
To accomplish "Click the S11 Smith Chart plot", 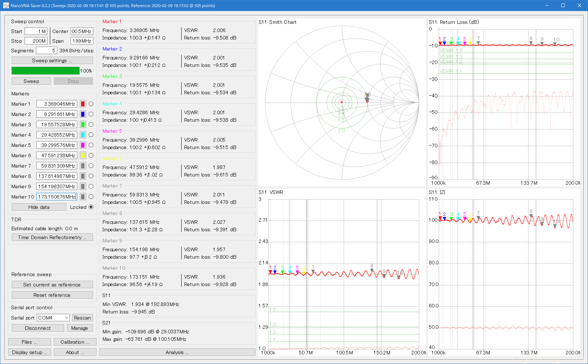I will coord(342,102).
